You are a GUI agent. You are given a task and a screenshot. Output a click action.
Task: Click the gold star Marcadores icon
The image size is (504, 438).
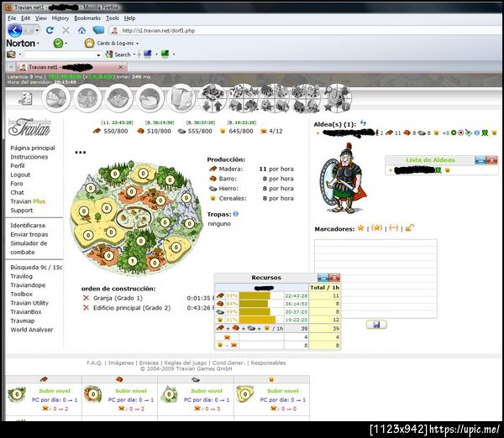(360, 228)
